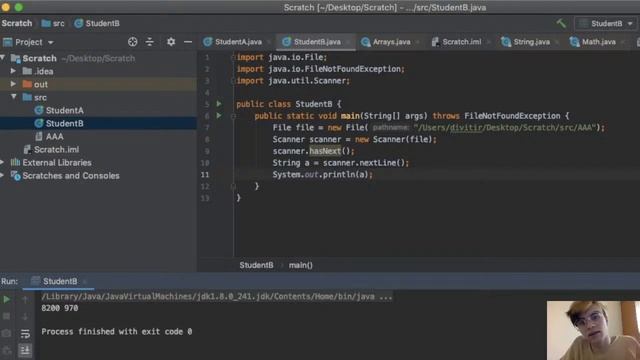Collapse the Scratch project root node
Viewport: 640px width, 360px height.
click(x=3, y=58)
